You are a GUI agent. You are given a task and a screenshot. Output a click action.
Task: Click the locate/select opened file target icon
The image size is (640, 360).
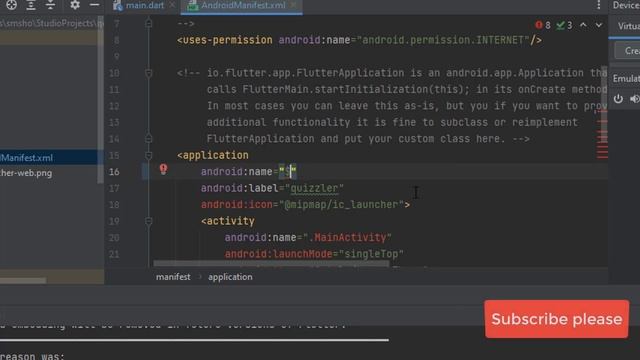coord(11,5)
